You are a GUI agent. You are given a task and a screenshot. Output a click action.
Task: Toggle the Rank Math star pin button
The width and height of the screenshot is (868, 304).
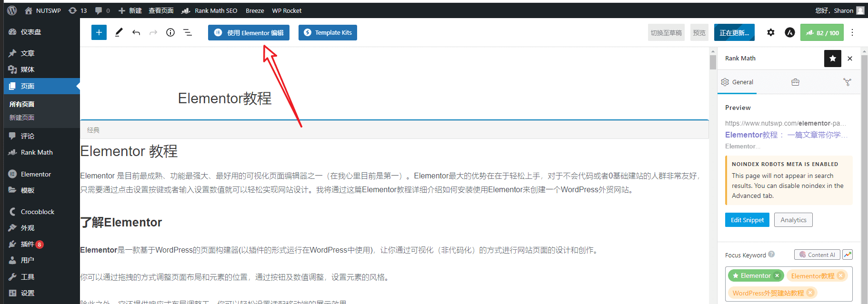(832, 59)
